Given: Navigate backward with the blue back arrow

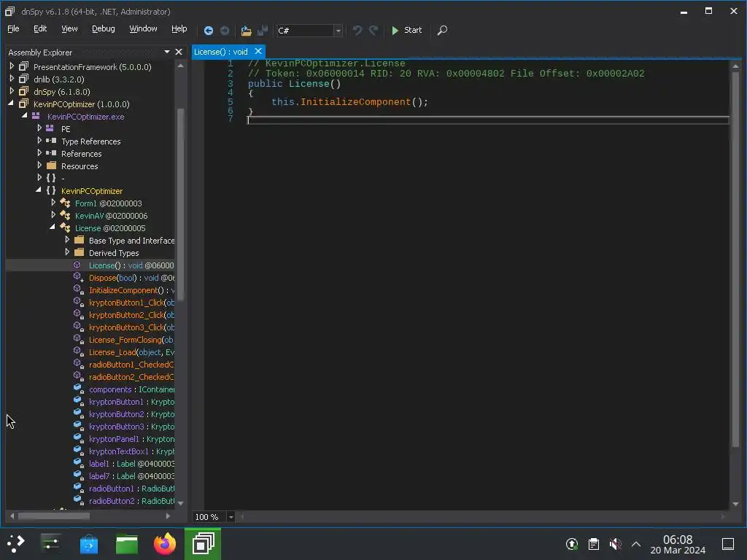Looking at the screenshot, I should click(x=208, y=31).
